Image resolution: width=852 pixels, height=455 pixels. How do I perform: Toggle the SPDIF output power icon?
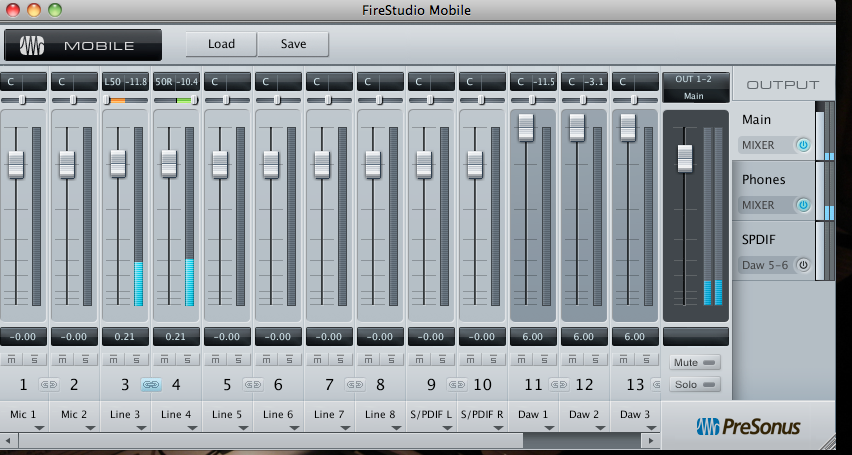803,265
